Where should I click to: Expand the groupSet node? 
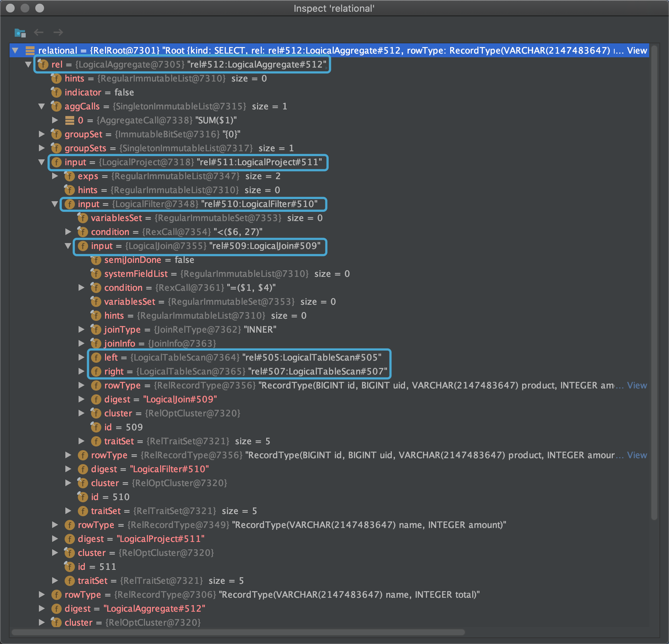coord(41,134)
